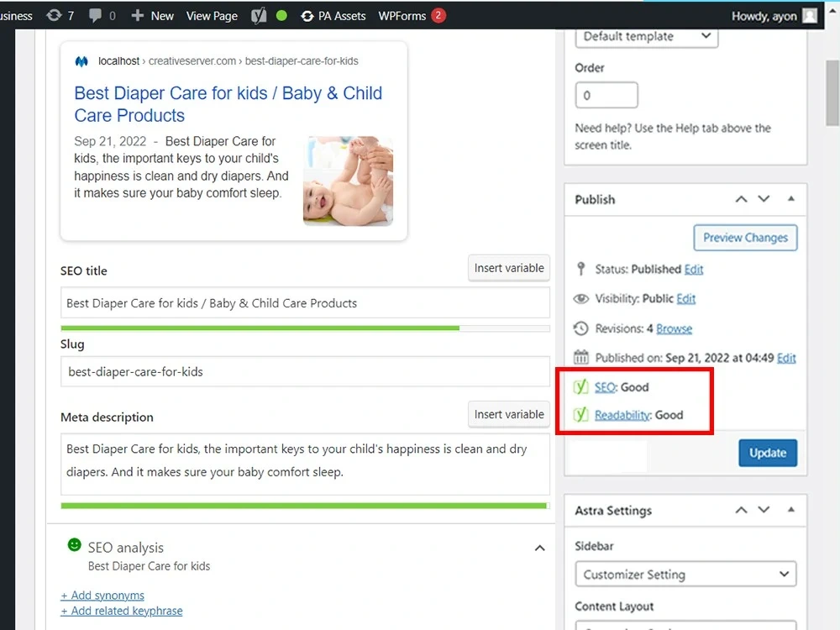840x630 pixels.
Task: Click the 'Best Diaper Care for kids' keyphrase text
Action: [149, 565]
